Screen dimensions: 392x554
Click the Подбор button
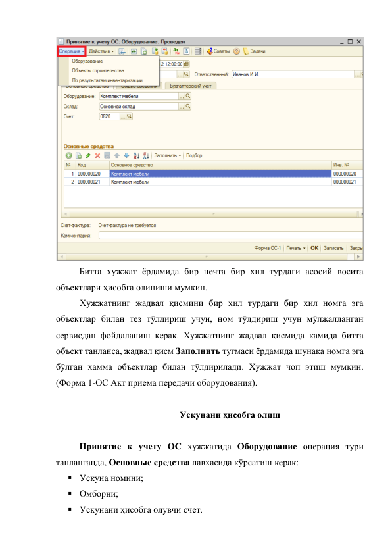click(x=194, y=155)
